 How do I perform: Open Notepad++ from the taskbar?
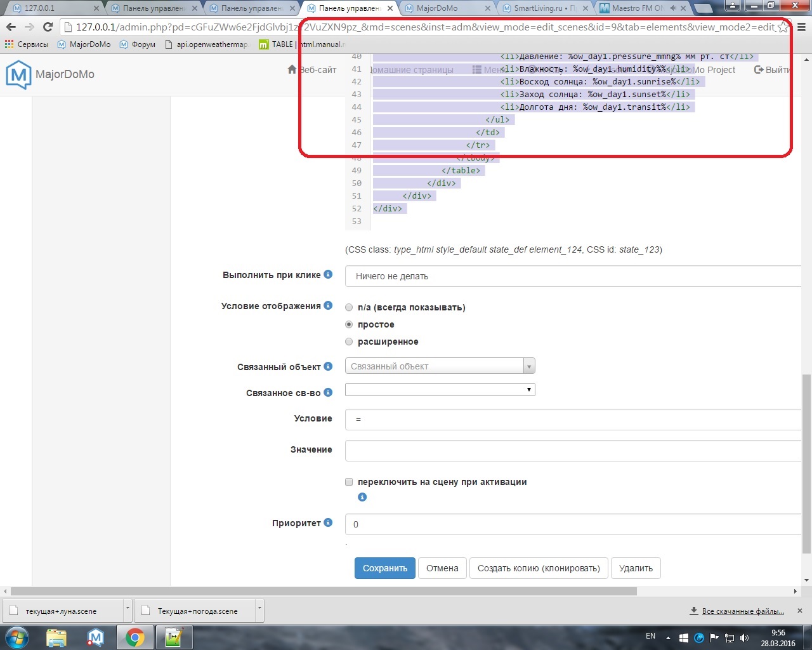pos(174,637)
